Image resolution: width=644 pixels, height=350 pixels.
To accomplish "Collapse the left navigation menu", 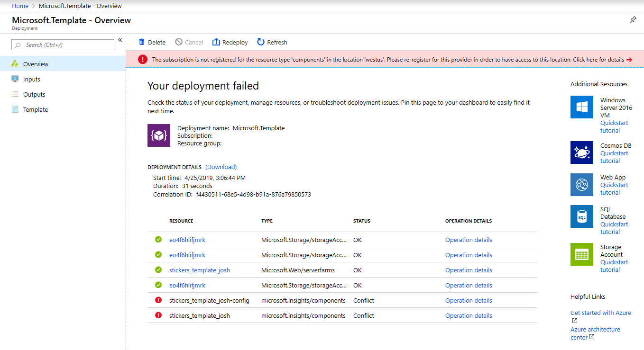I will tap(120, 40).
